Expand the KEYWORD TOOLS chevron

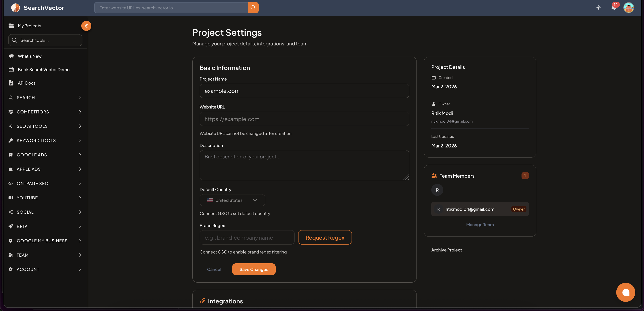click(80, 140)
